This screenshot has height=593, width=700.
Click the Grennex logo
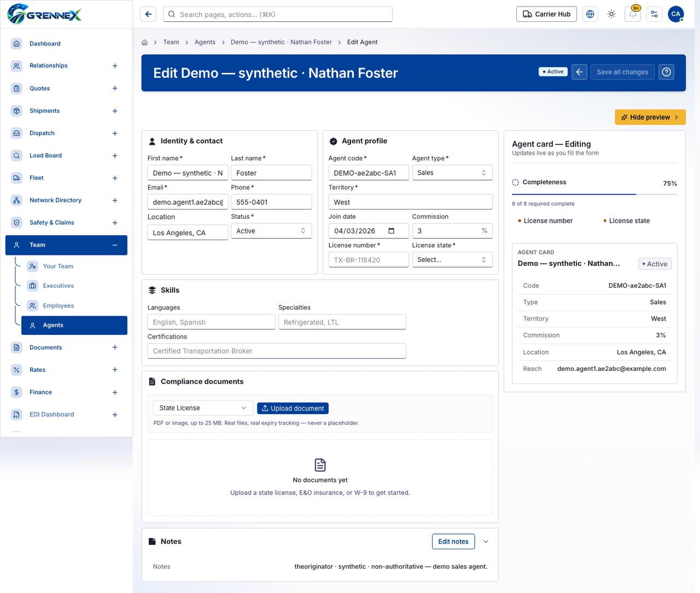[x=44, y=14]
